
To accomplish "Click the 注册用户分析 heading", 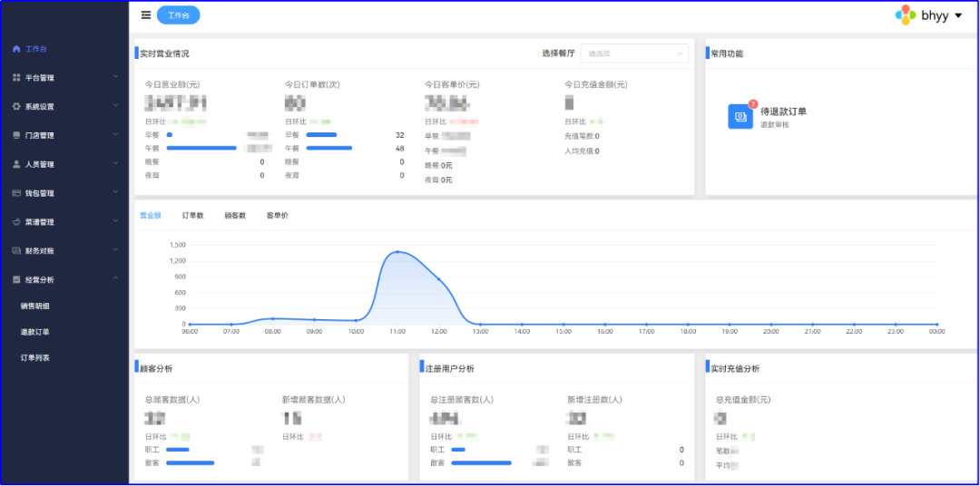I will [449, 368].
